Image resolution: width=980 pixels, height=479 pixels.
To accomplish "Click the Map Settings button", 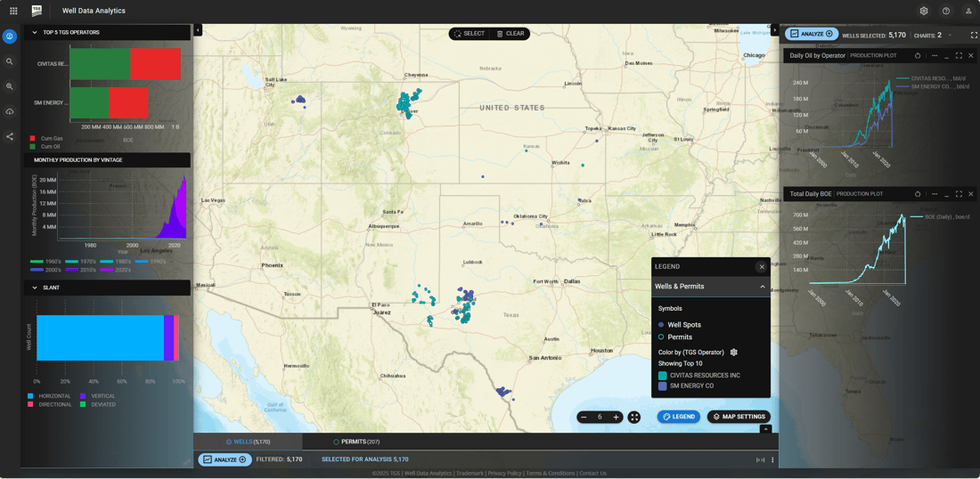I will tap(739, 417).
